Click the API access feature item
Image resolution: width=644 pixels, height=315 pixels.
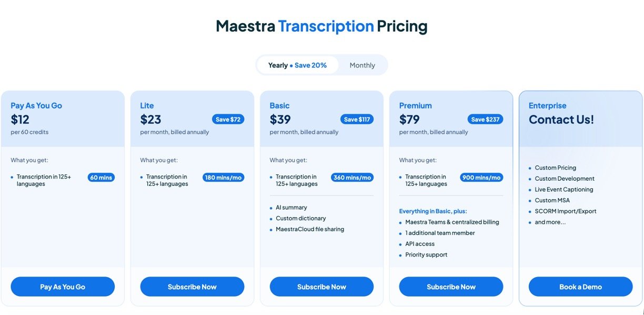[x=420, y=244]
